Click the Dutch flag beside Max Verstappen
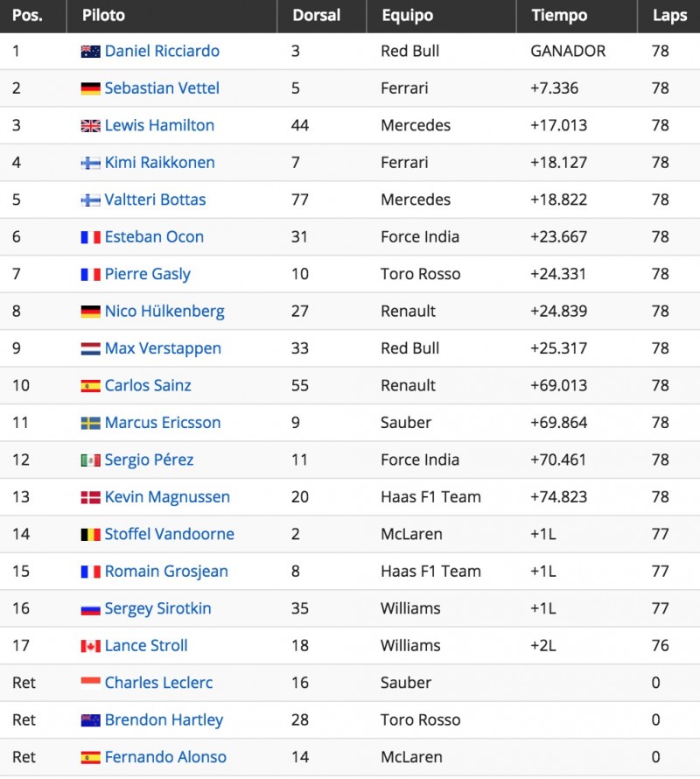This screenshot has height=779, width=700. tap(90, 348)
